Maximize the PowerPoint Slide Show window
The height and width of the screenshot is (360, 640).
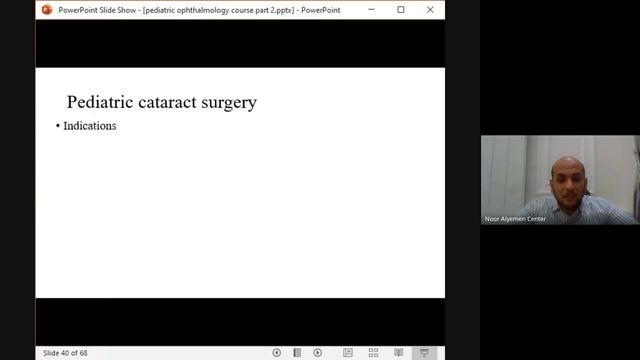pos(401,9)
